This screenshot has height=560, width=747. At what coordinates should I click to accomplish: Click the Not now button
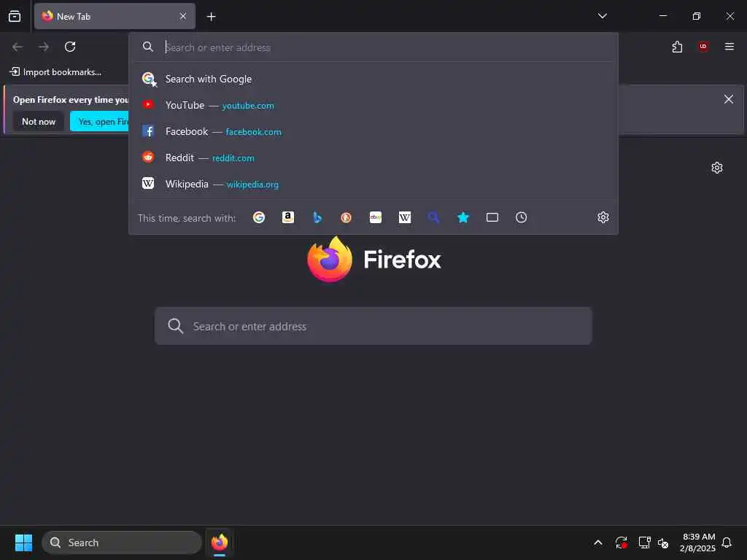pyautogui.click(x=39, y=122)
